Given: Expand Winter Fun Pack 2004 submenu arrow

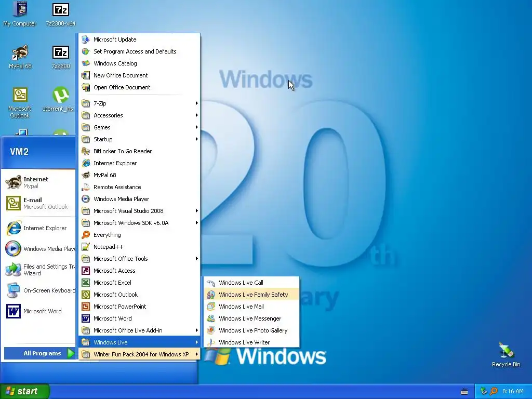Looking at the screenshot, I should click(196, 354).
